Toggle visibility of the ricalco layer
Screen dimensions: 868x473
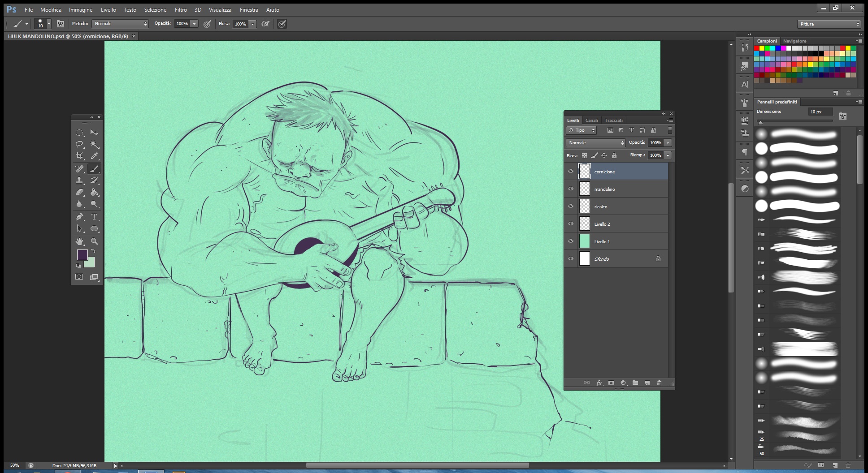(571, 206)
